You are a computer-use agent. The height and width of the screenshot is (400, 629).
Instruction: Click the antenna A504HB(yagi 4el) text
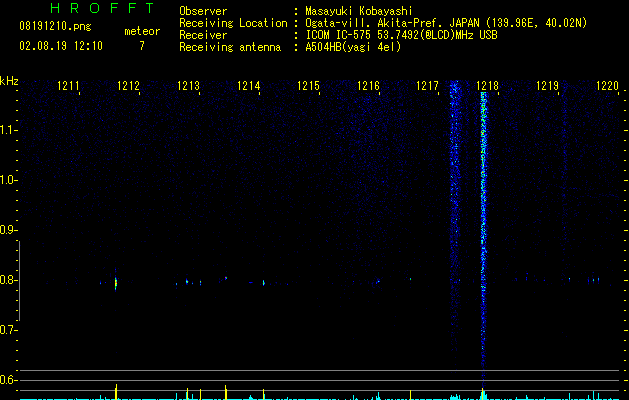pos(353,47)
